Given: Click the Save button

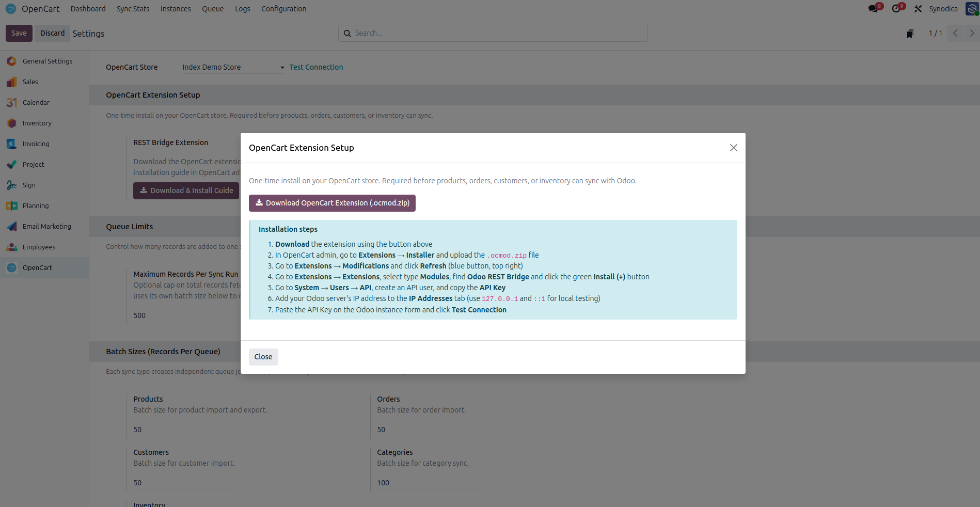Looking at the screenshot, I should coord(19,33).
